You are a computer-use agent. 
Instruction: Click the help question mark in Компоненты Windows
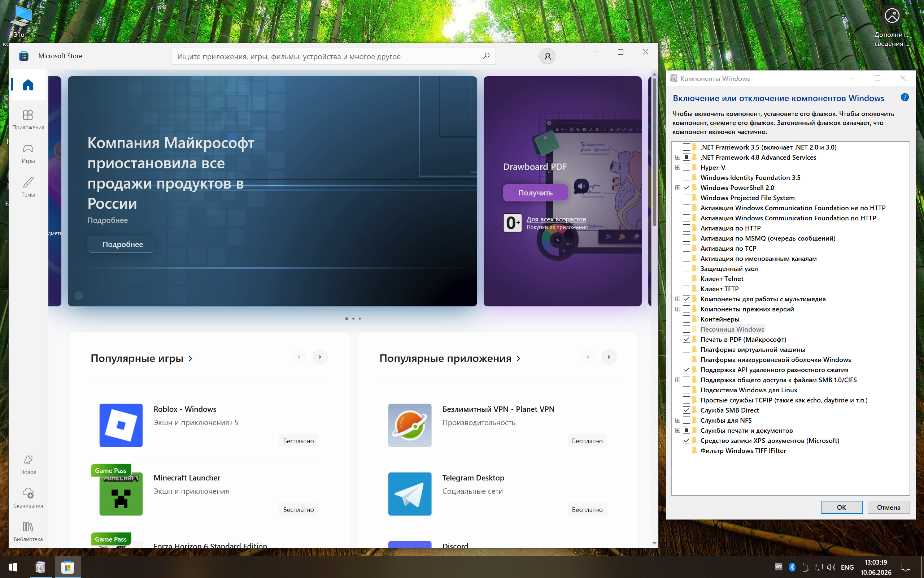point(905,98)
